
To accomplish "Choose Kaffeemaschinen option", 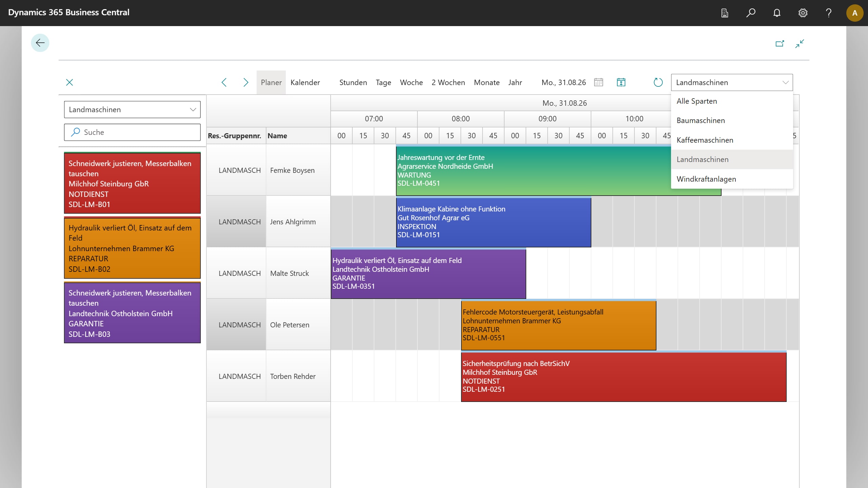I will tap(732, 140).
